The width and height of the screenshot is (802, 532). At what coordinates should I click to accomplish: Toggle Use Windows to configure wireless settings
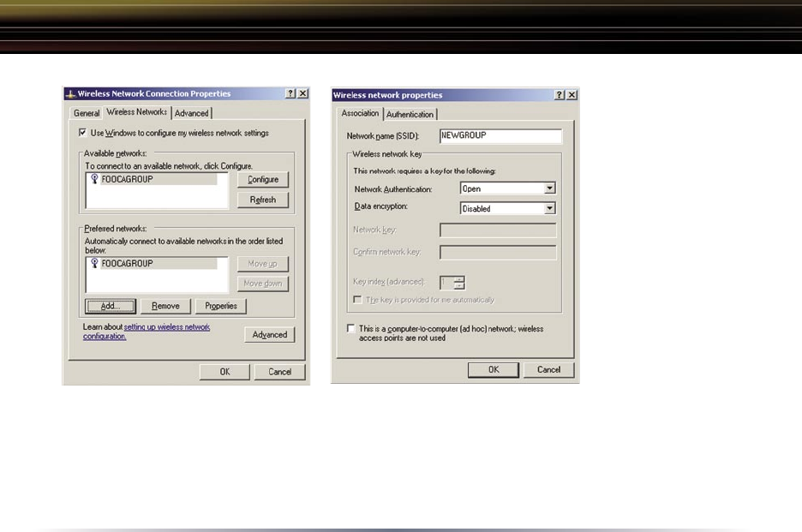pos(82,133)
